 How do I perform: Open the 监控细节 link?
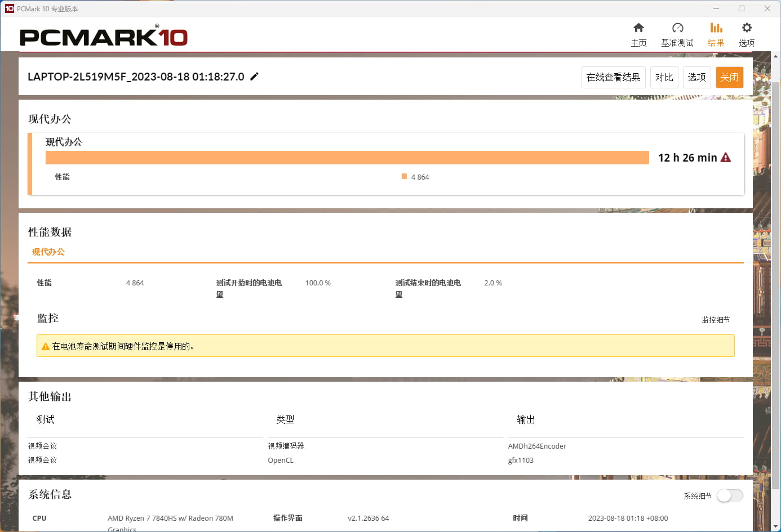(x=716, y=320)
